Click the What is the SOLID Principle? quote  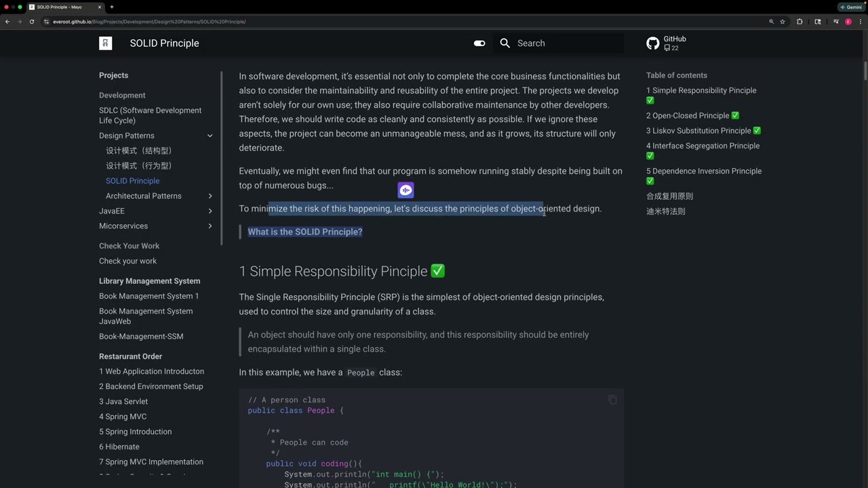point(305,232)
